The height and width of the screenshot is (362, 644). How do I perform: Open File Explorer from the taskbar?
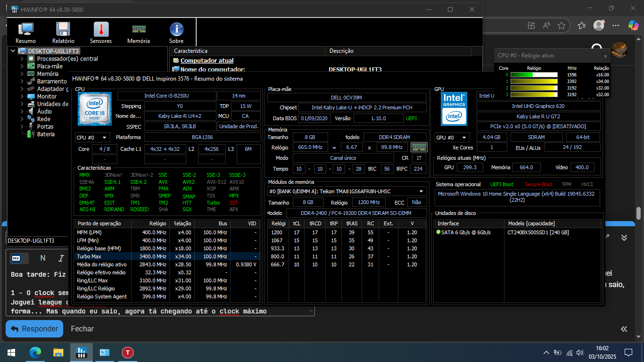click(x=58, y=352)
